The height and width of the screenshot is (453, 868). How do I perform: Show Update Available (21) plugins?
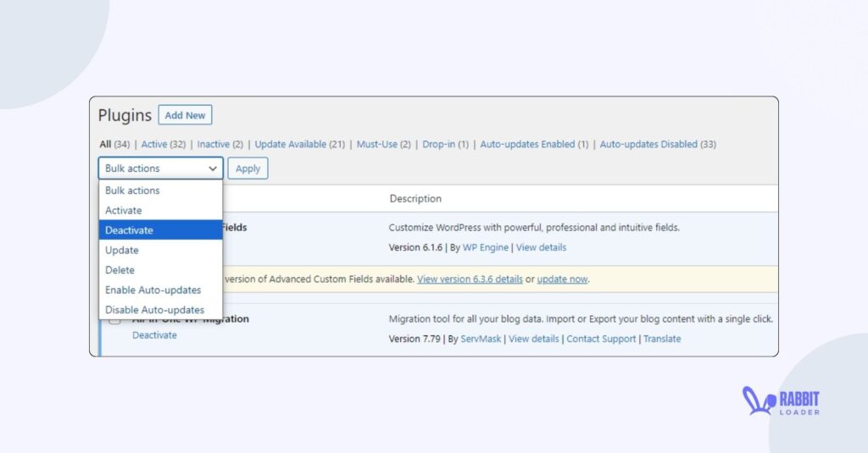pyautogui.click(x=299, y=144)
